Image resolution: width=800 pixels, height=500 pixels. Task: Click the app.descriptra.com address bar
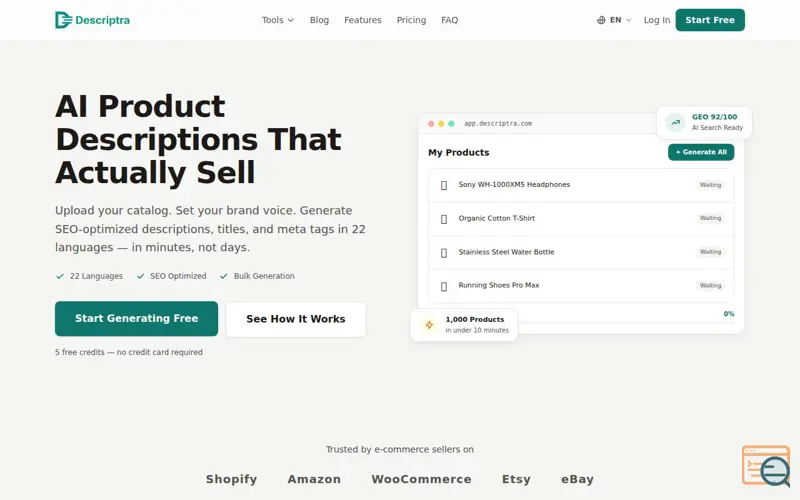498,123
